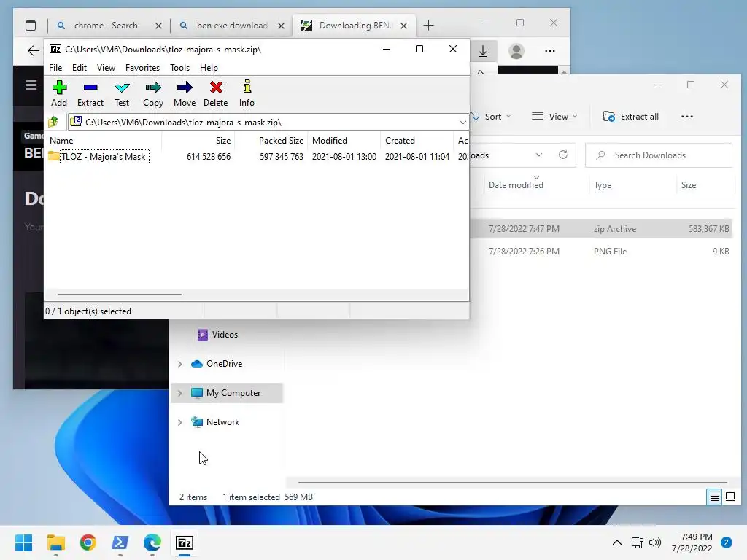Open the Edge profile icon

click(x=516, y=51)
